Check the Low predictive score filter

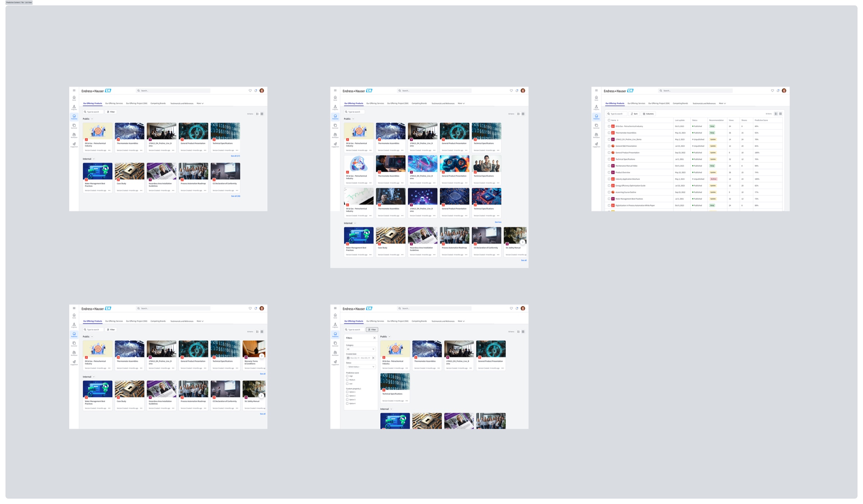[347, 384]
